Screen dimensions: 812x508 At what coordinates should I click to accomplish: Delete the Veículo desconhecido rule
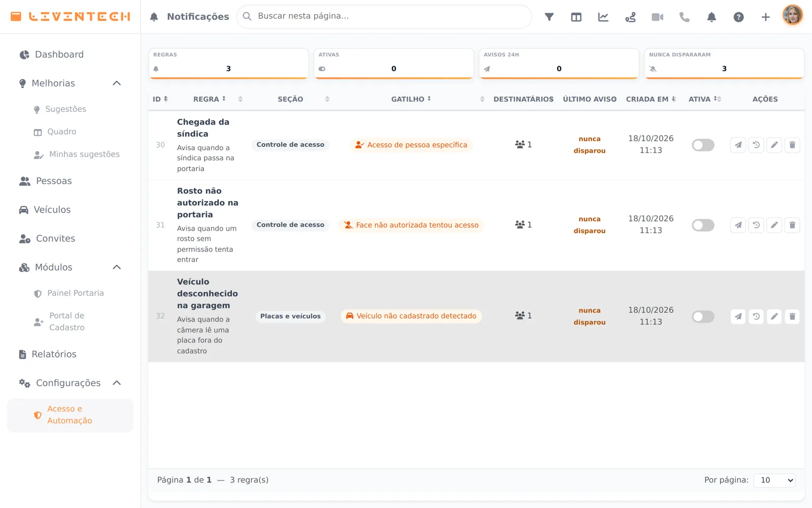(x=792, y=316)
